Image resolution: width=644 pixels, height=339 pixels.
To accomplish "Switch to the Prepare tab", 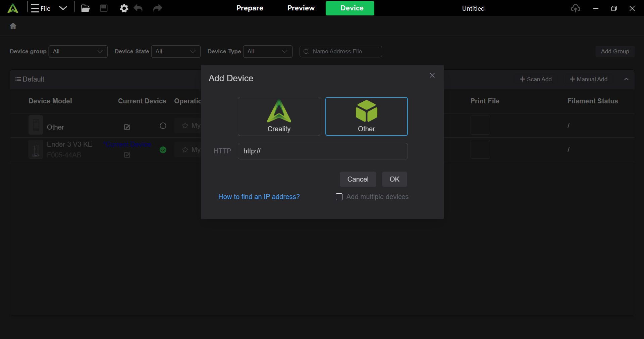I will point(250,8).
